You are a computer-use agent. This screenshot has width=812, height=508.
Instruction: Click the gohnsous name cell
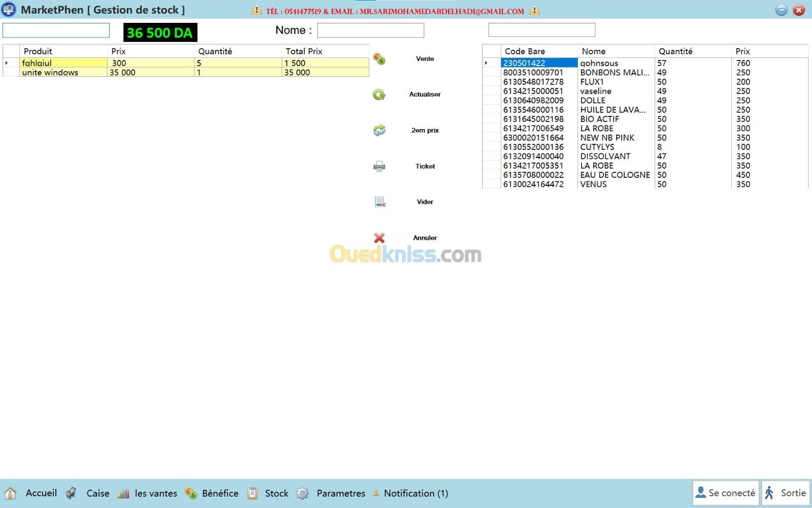[616, 63]
